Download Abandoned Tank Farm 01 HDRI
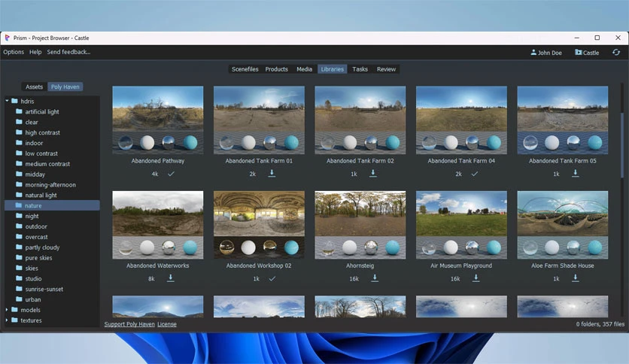This screenshot has width=629, height=364. pos(272,173)
